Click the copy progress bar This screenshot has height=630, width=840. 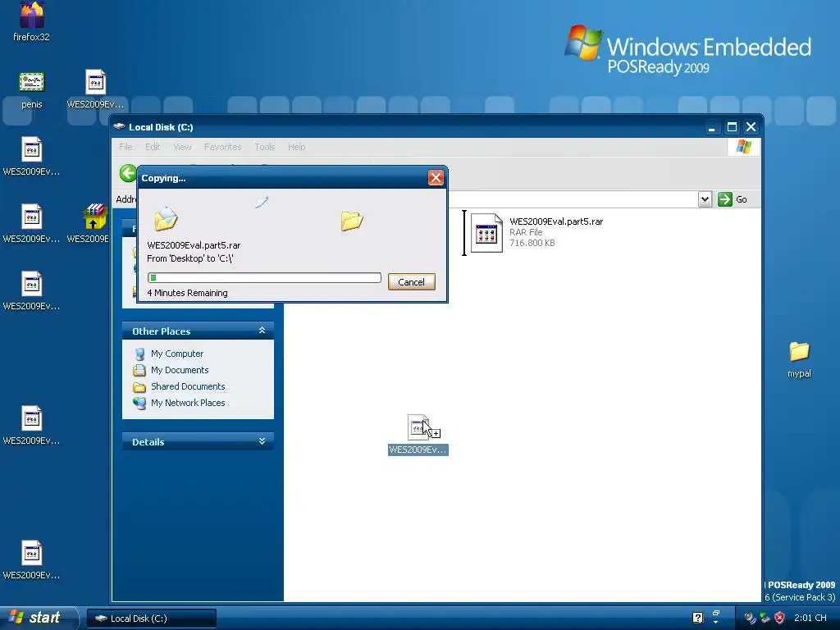tap(265, 277)
